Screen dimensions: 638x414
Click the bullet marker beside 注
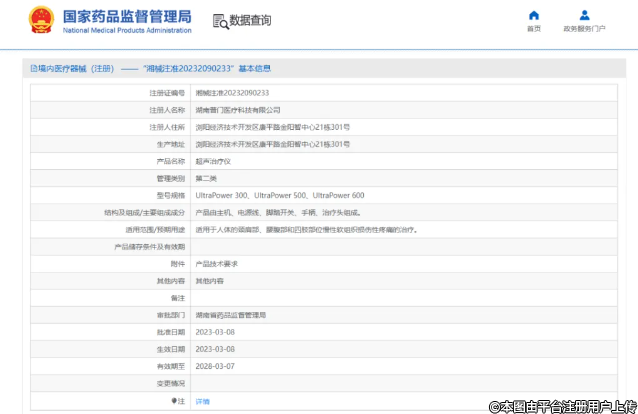[x=176, y=401]
